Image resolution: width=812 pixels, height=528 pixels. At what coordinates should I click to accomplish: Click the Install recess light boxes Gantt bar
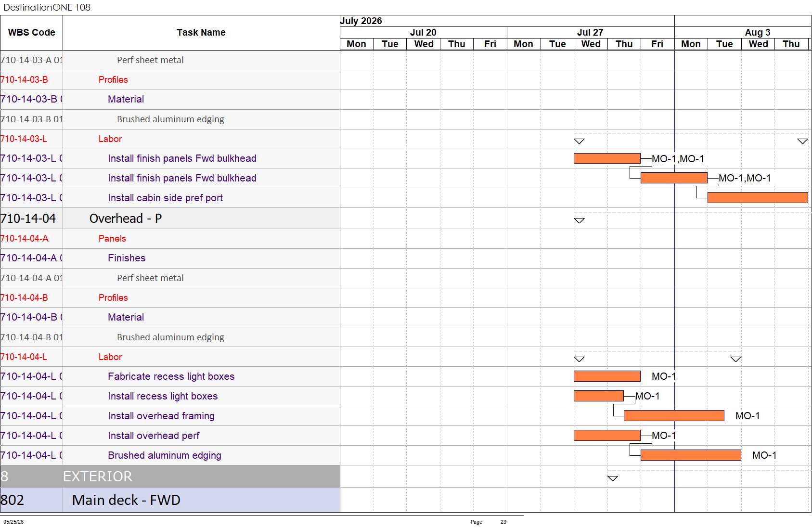(598, 396)
